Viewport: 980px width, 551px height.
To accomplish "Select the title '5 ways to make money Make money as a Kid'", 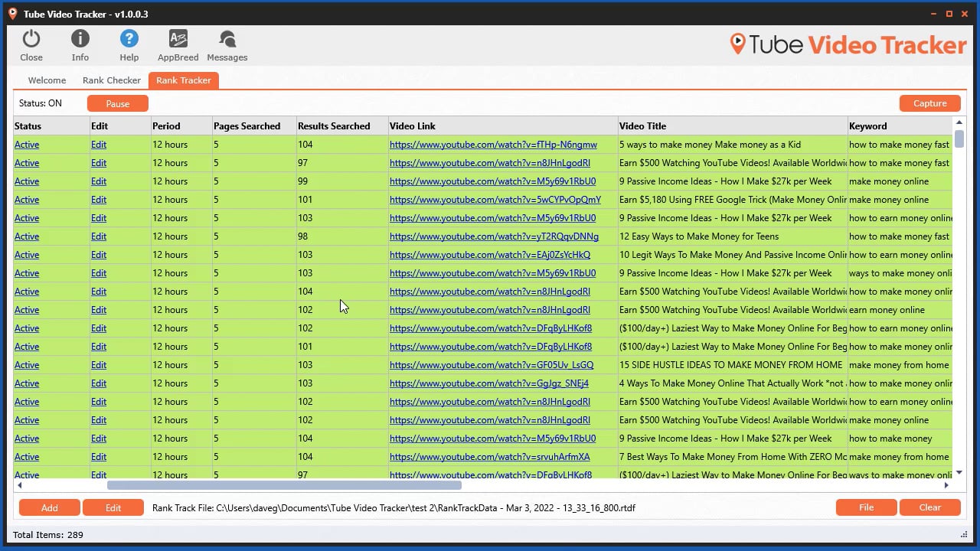I will click(x=710, y=145).
